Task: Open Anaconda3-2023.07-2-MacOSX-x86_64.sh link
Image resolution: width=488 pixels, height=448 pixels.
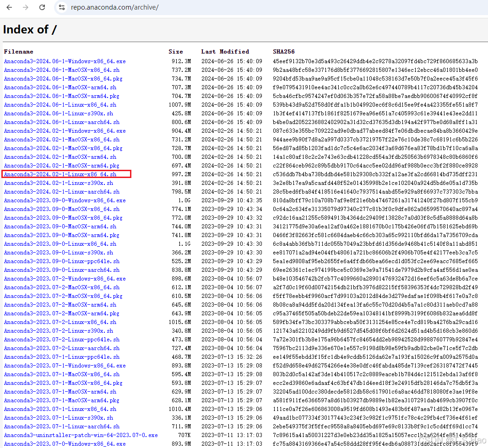Action: (62, 288)
